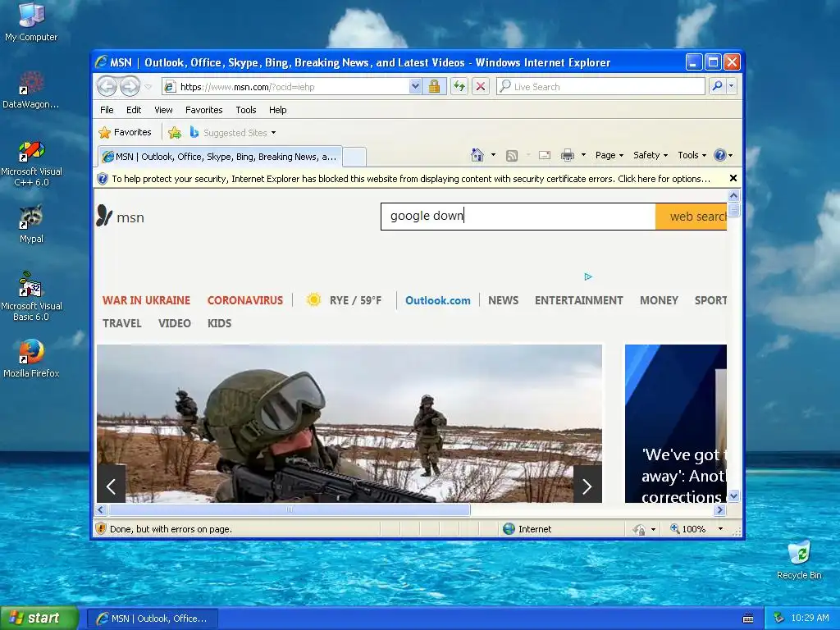Open the ENTERTAINMENT section link

click(x=578, y=300)
